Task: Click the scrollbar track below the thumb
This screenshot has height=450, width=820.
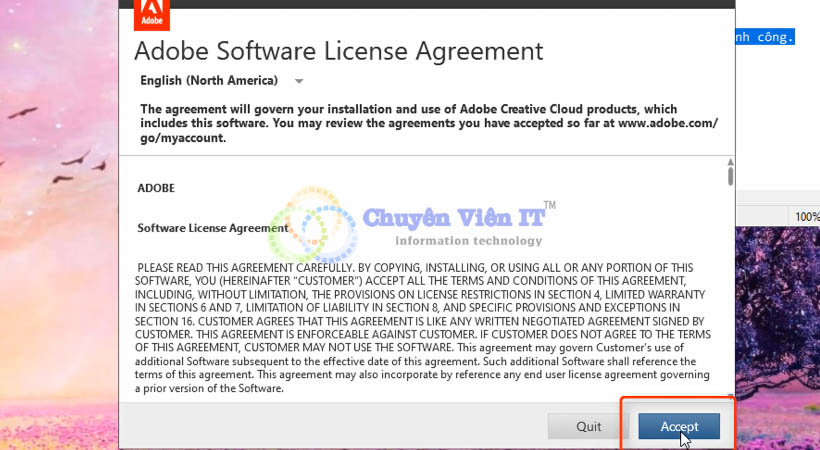Action: (x=730, y=300)
